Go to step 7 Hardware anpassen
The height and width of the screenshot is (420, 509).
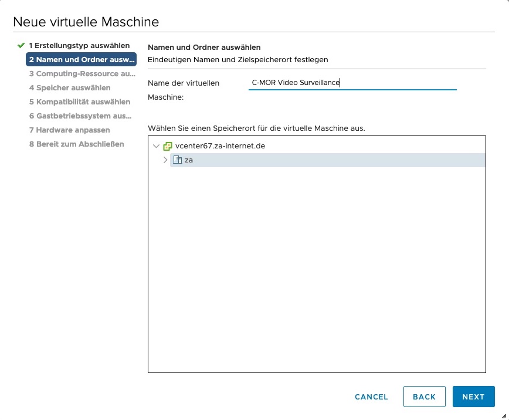(x=69, y=130)
